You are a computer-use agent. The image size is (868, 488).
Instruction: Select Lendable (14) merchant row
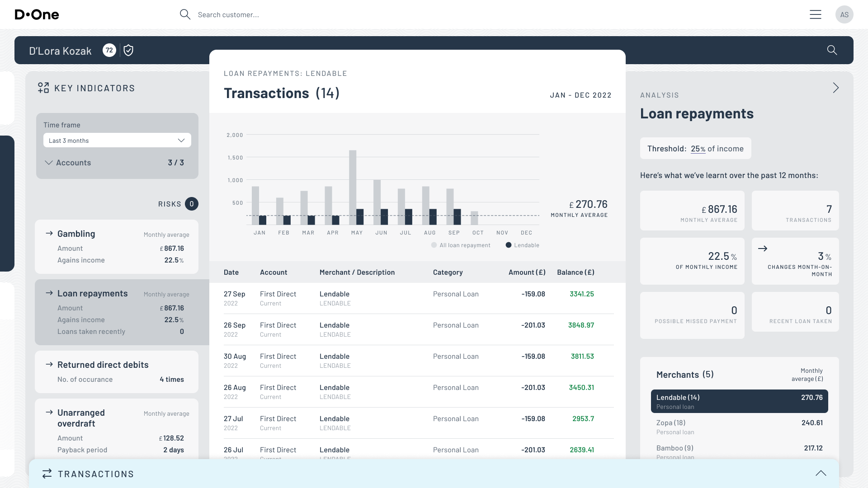tap(740, 401)
